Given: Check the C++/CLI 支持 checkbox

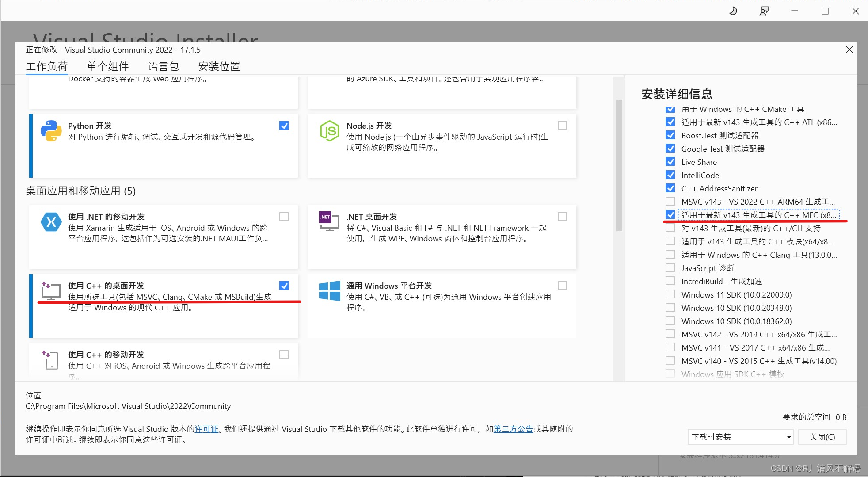Looking at the screenshot, I should (x=670, y=228).
